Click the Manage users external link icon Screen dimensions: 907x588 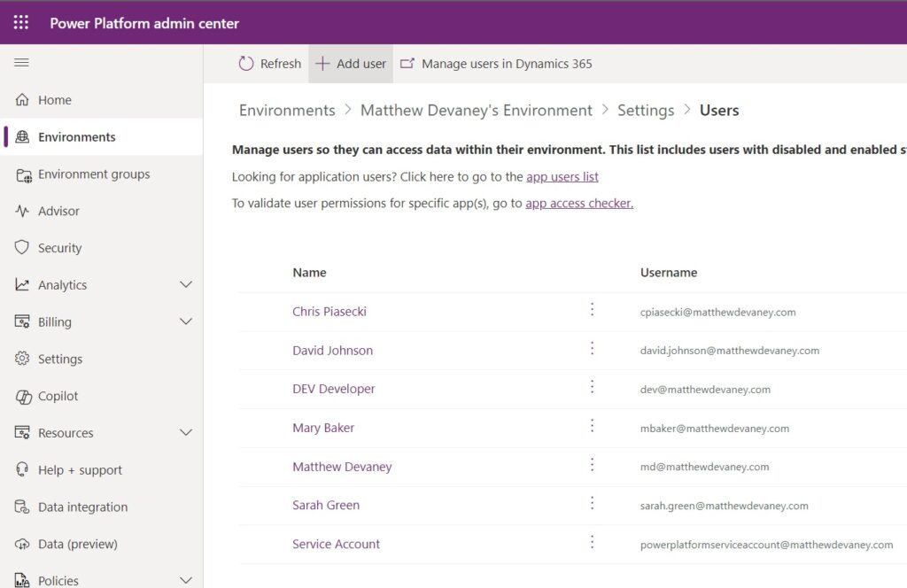coord(407,63)
